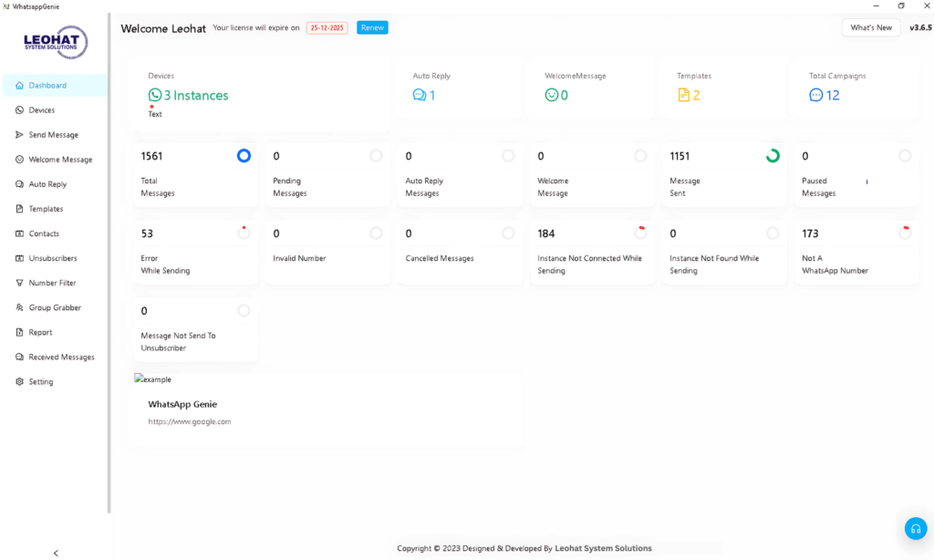Click the WhatsApp Genie title text

coord(182,404)
